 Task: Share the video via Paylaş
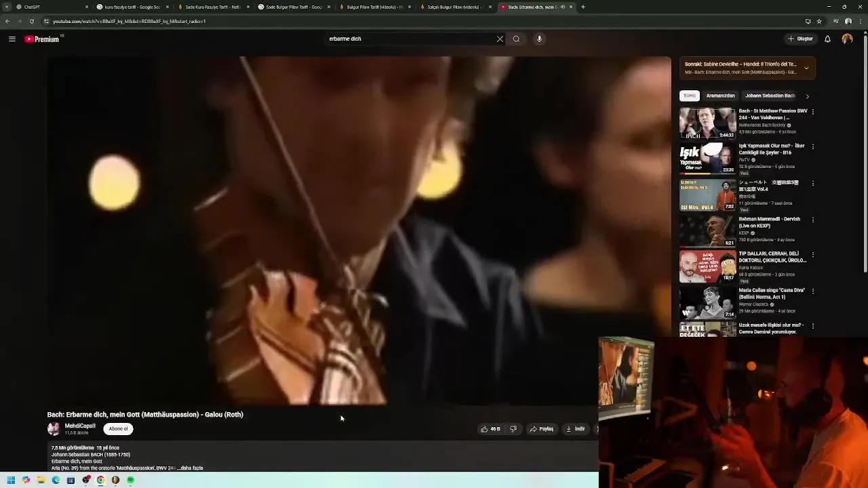542,429
